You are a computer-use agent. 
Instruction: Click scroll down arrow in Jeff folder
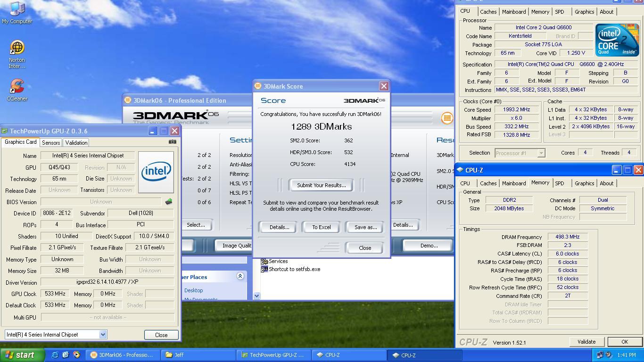coord(256,296)
